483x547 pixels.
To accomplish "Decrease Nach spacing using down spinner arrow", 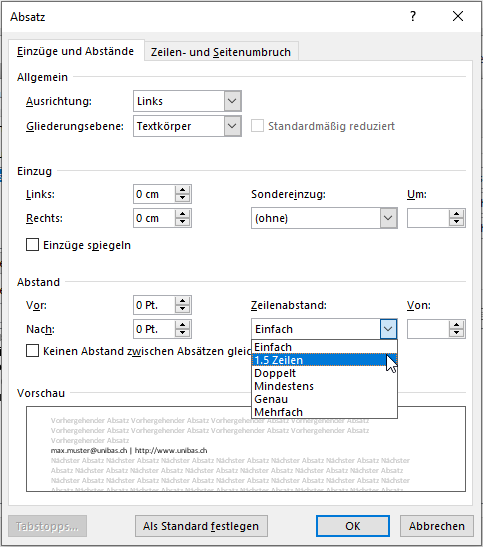I will [182, 333].
